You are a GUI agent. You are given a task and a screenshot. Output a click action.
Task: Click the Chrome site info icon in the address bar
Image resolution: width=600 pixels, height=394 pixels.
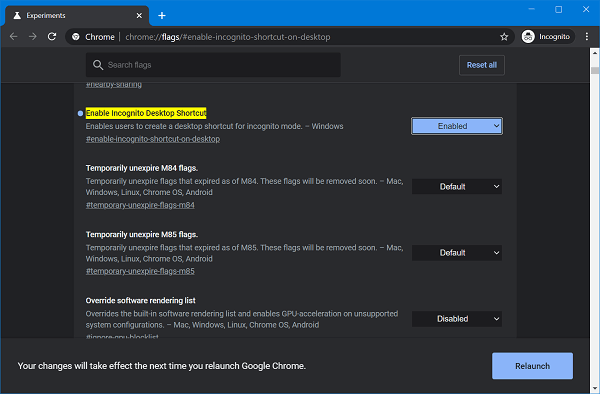(x=76, y=37)
